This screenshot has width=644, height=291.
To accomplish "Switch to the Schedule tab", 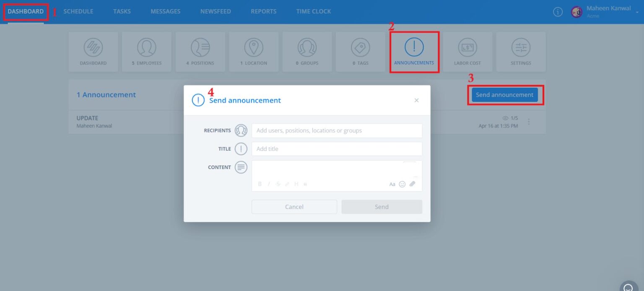I will (x=78, y=11).
